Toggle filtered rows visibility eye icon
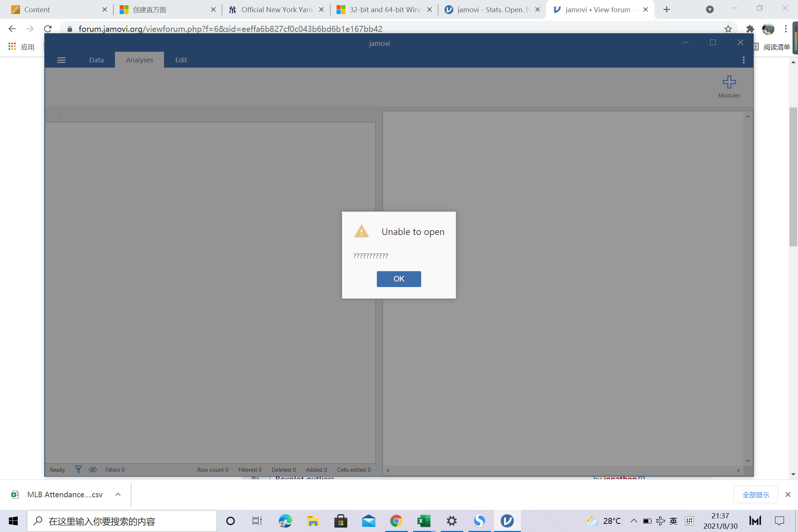Viewport: 798px width, 532px height. click(x=93, y=470)
